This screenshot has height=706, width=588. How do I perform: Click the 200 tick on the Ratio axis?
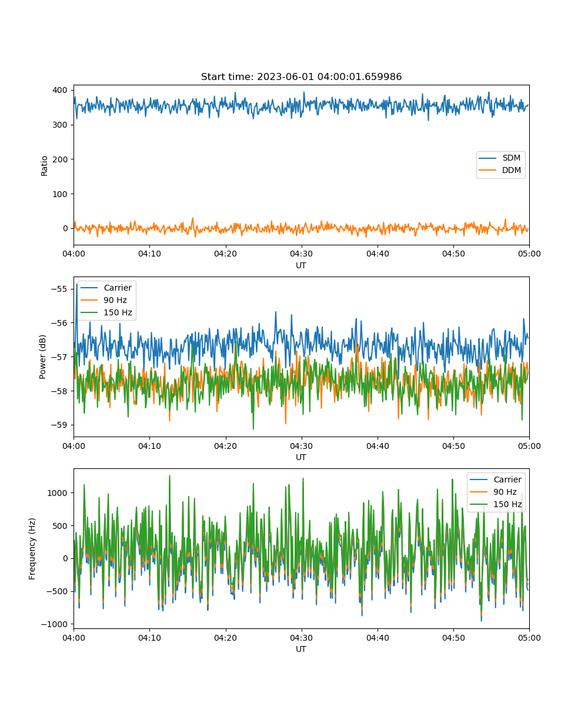pyautogui.click(x=62, y=159)
